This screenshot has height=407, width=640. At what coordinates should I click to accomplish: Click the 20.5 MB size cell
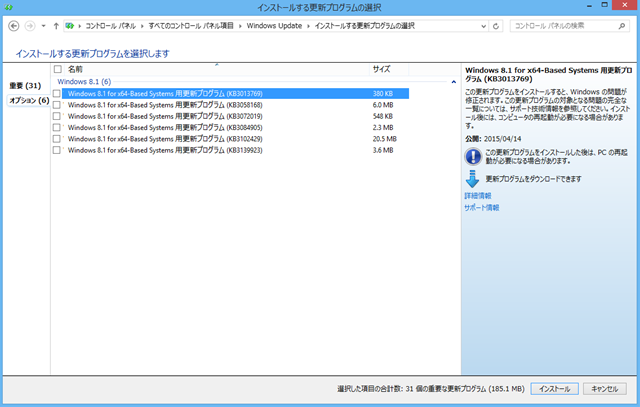pos(384,139)
